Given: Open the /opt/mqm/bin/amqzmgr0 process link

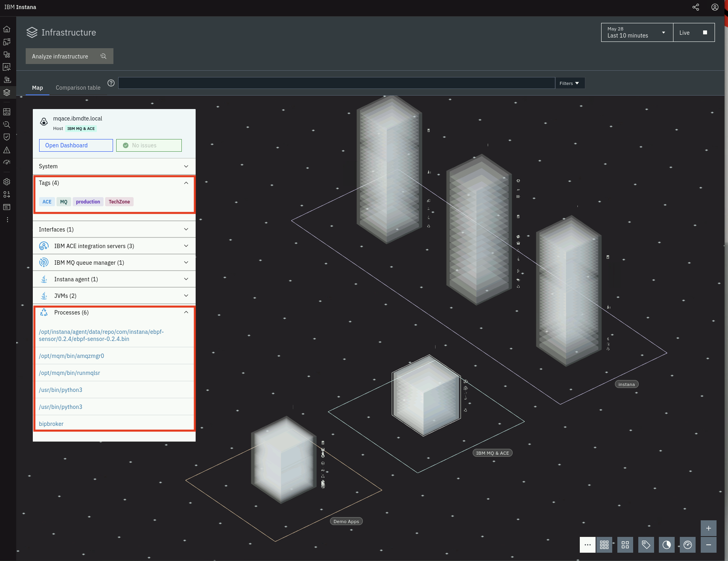Looking at the screenshot, I should pyautogui.click(x=72, y=356).
